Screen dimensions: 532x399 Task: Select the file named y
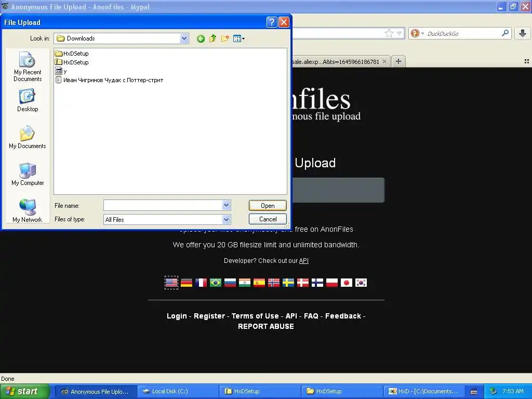(x=61, y=71)
